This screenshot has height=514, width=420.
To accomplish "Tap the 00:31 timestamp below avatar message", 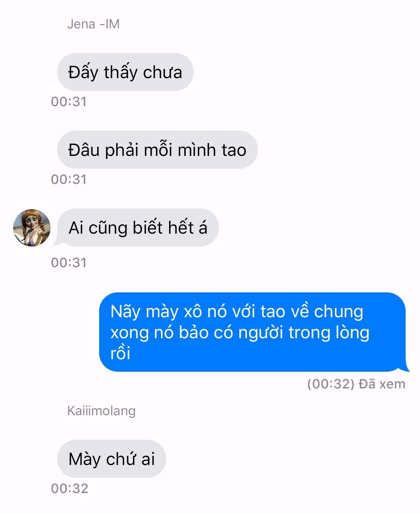I will pos(69,263).
